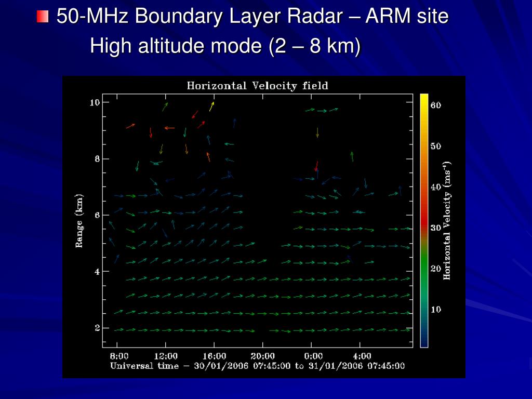Click the '10' range axis tick label
The width and height of the screenshot is (532, 399).
coord(95,102)
